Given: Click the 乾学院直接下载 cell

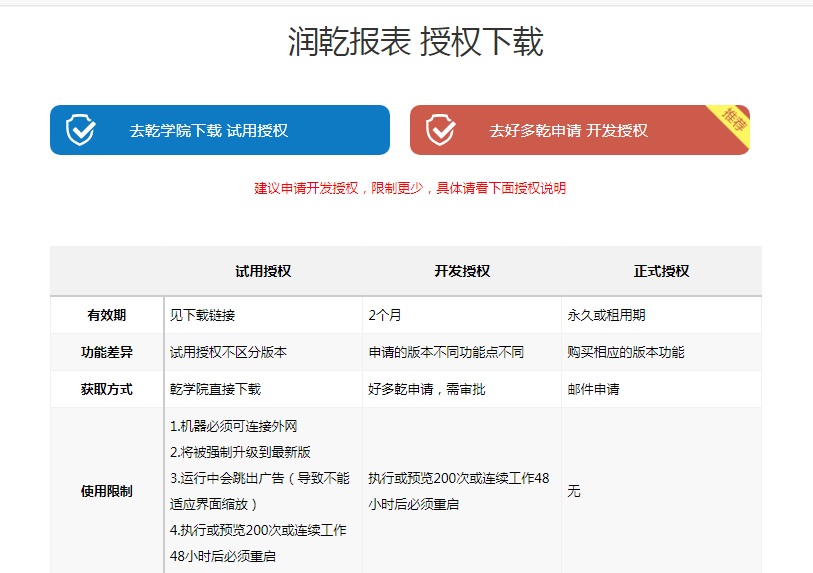Looking at the screenshot, I should click(215, 389).
